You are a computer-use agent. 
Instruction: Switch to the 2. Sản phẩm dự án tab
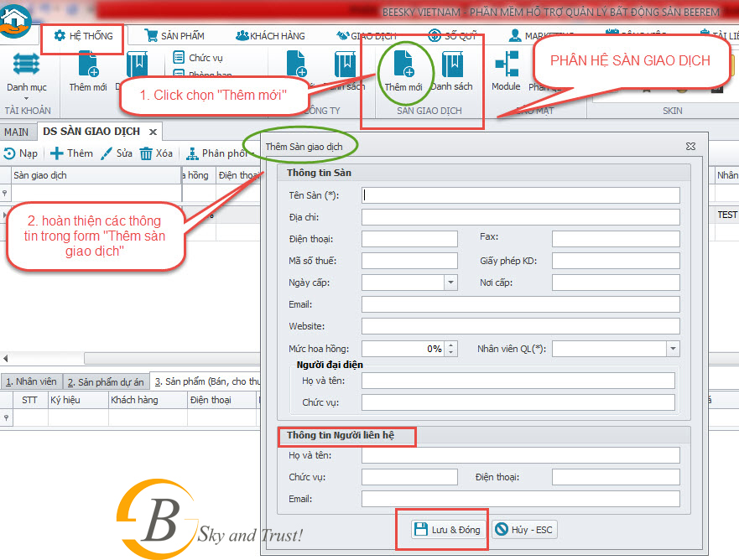click(106, 382)
